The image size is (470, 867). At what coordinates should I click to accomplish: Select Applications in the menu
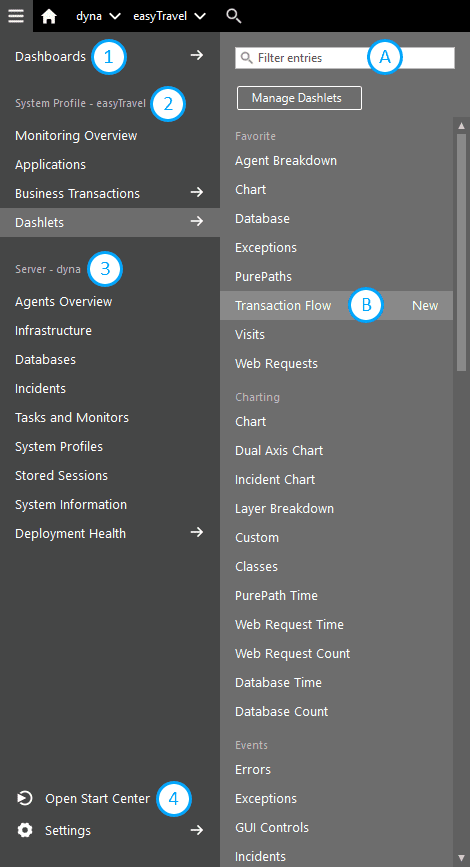[x=50, y=165]
